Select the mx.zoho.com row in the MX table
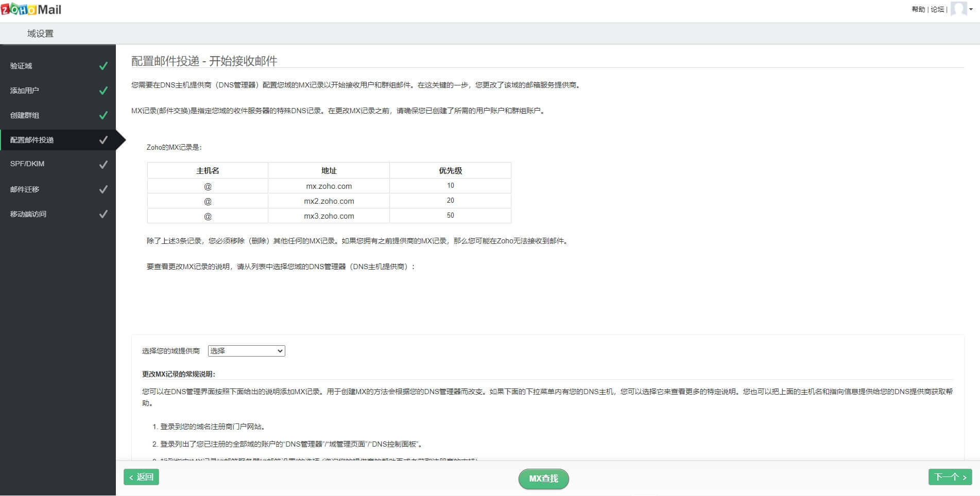 pyautogui.click(x=329, y=186)
